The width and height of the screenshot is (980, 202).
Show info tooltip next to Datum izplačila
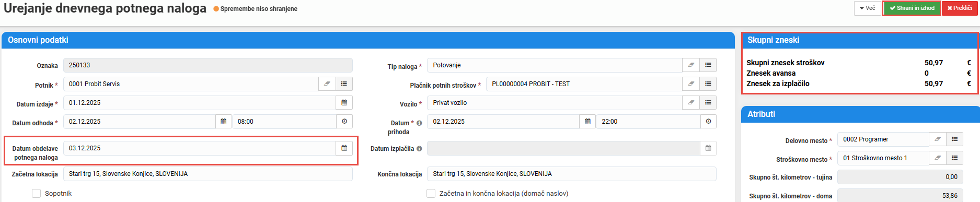419,149
